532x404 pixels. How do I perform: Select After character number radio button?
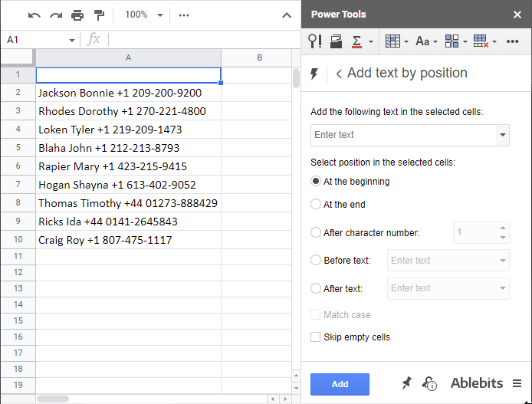coord(316,233)
